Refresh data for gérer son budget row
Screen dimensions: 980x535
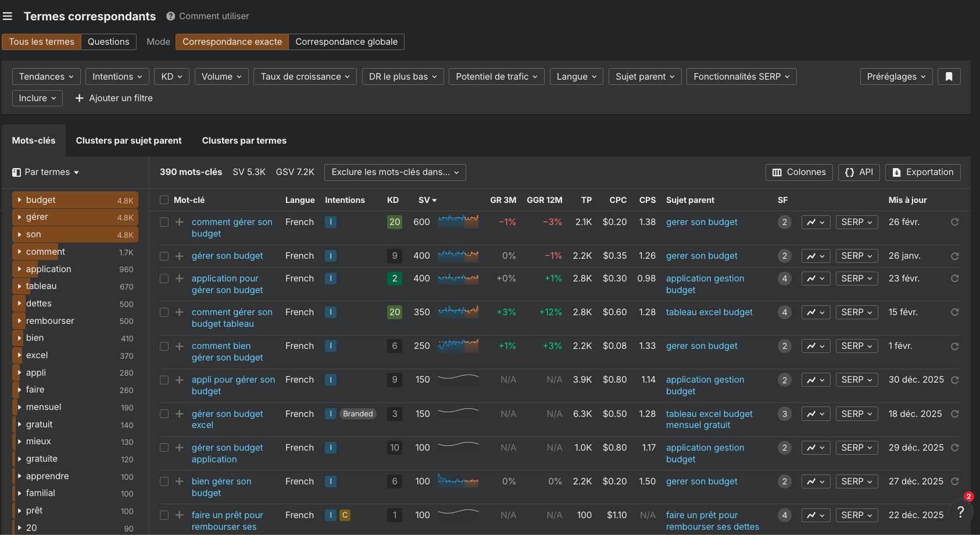[956, 256]
